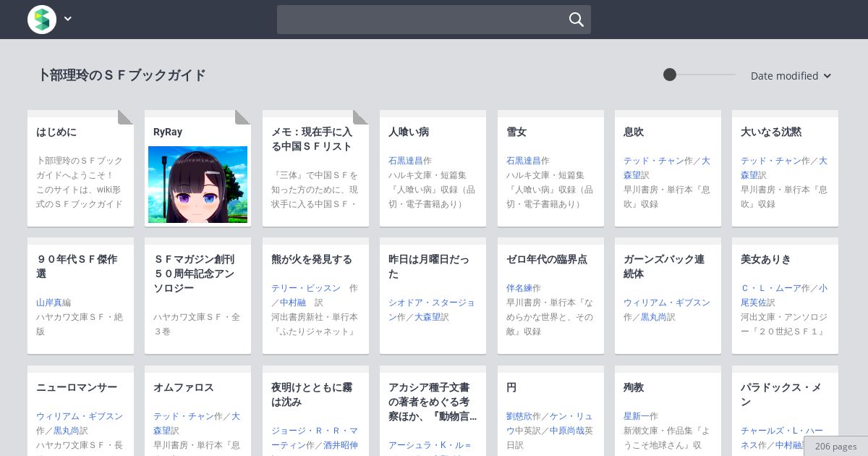Click the thumbnail size slider handle
The image size is (868, 456).
(x=670, y=75)
